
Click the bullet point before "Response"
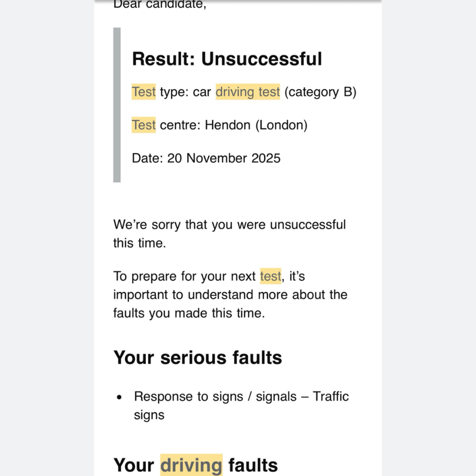tap(119, 397)
